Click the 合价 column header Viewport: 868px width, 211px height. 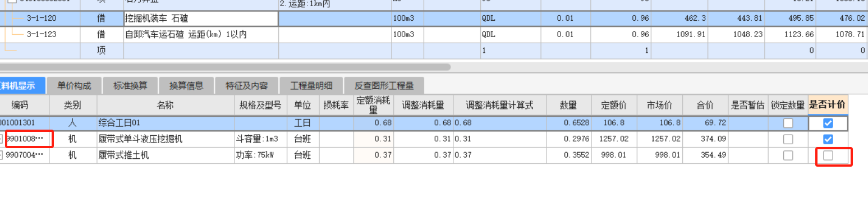pos(705,105)
